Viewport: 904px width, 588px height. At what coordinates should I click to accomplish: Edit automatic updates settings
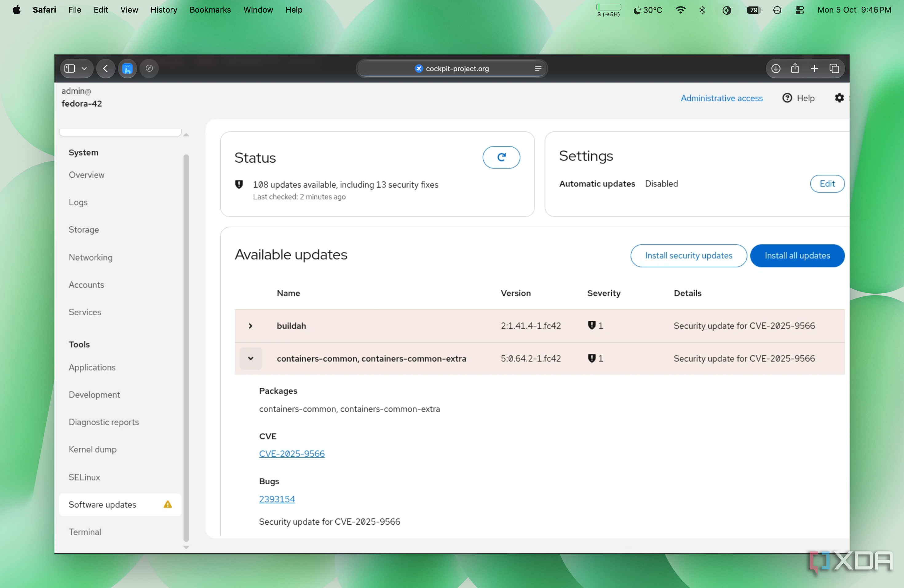pos(827,184)
